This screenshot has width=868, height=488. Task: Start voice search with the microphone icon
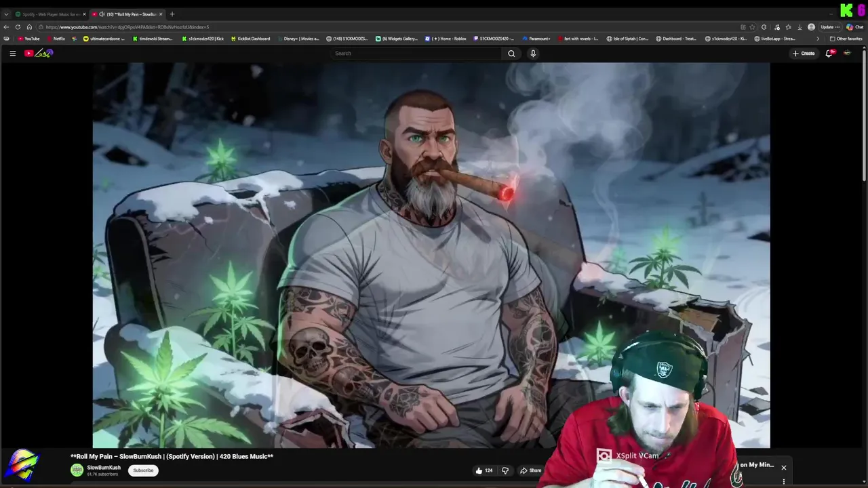pos(533,54)
